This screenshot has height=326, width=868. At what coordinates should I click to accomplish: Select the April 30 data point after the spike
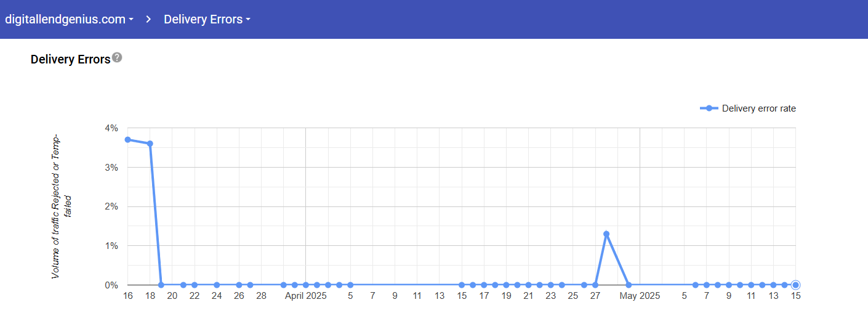point(629,285)
